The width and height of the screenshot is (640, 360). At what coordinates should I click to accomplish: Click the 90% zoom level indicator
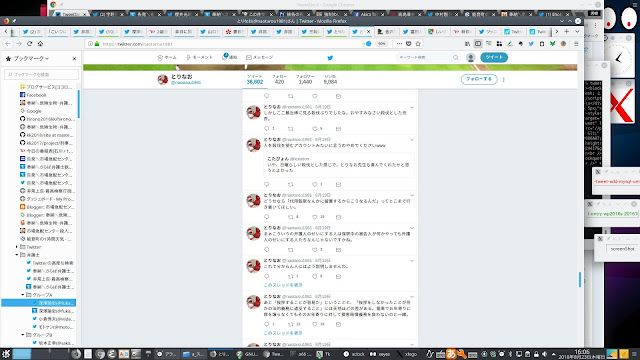[x=381, y=44]
